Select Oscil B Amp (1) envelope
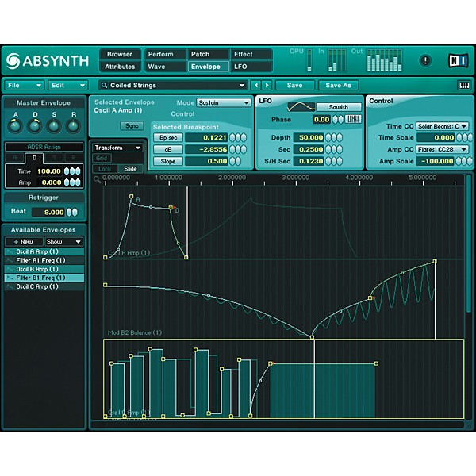This screenshot has width=476, height=476. coord(44,269)
